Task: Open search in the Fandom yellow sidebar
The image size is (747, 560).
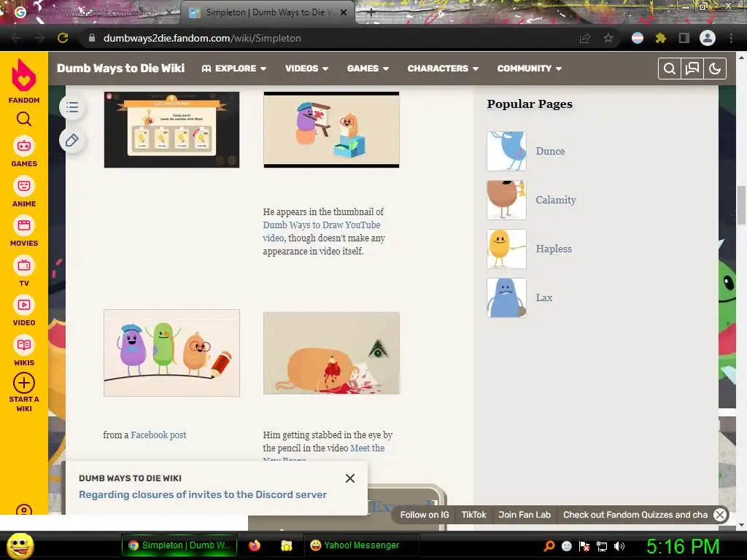Action: (x=24, y=119)
